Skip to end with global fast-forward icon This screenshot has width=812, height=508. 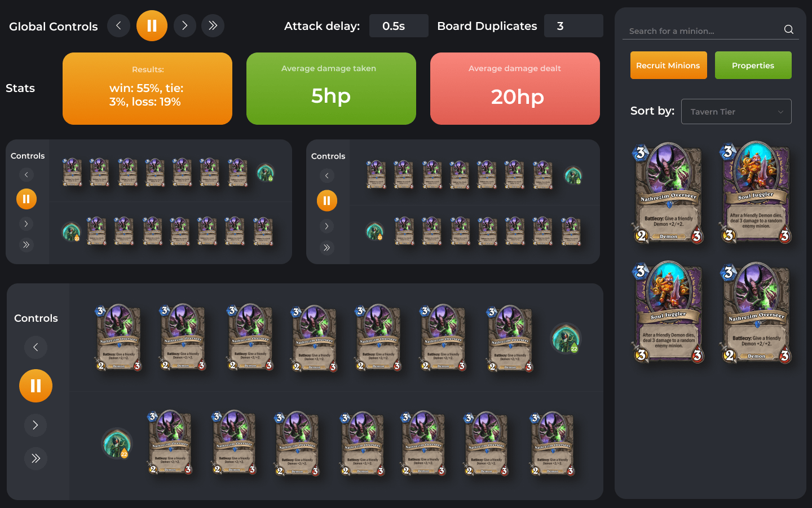[x=213, y=26]
